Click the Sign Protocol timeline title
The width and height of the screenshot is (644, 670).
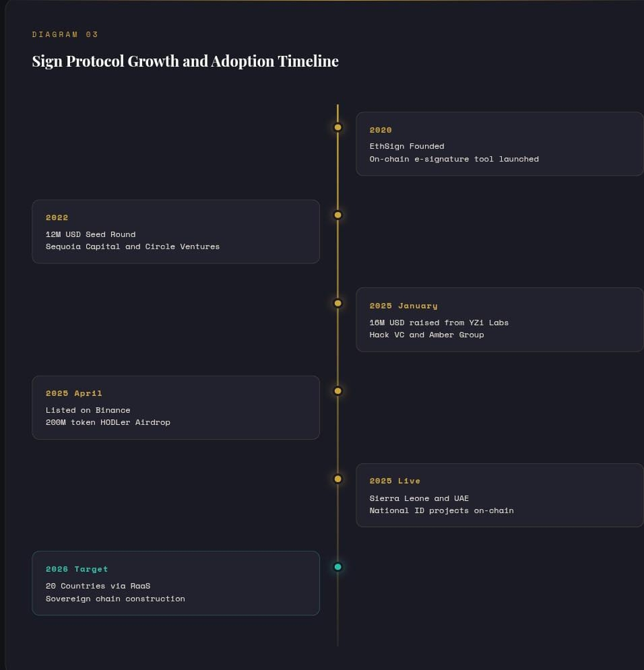tap(185, 61)
